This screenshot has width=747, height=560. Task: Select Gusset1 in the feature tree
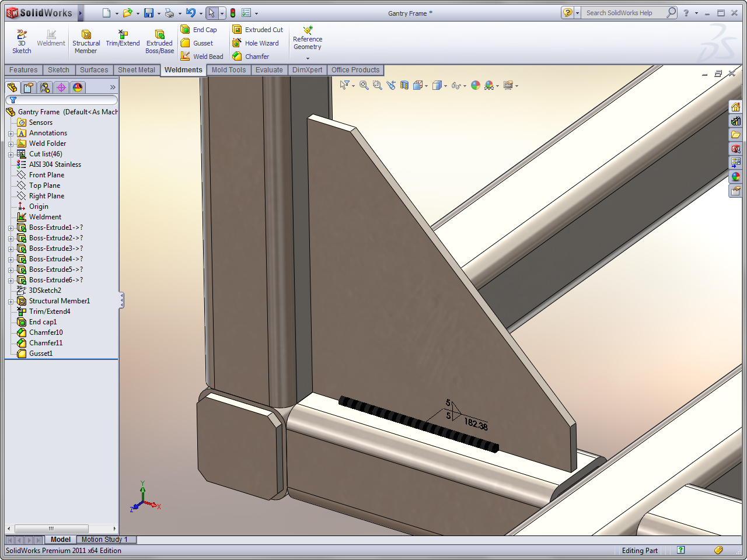coord(41,353)
